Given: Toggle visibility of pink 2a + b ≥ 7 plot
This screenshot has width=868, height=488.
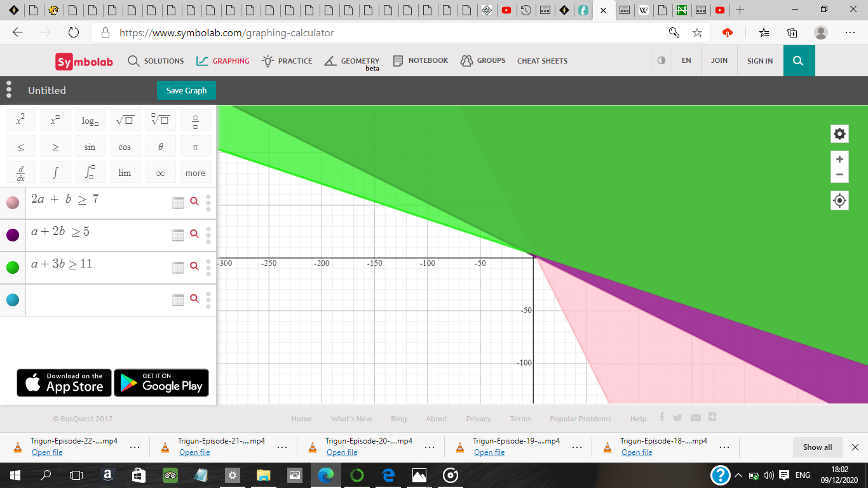Looking at the screenshot, I should click(13, 203).
